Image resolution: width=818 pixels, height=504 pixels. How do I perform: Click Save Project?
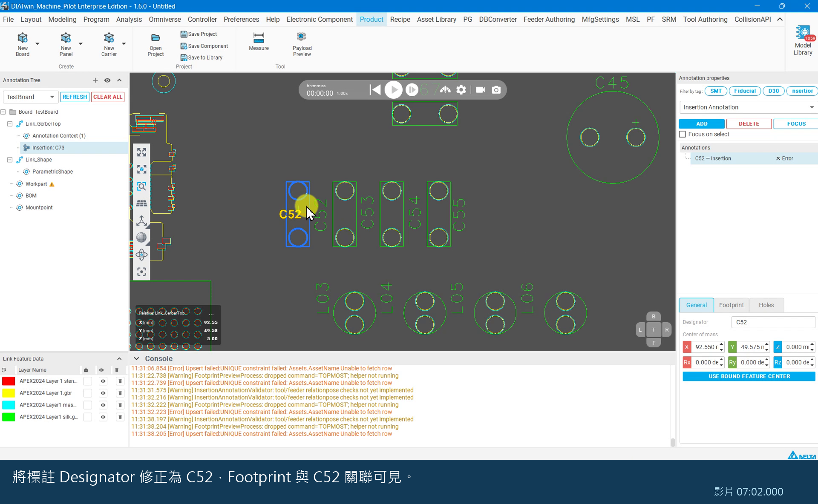click(199, 34)
